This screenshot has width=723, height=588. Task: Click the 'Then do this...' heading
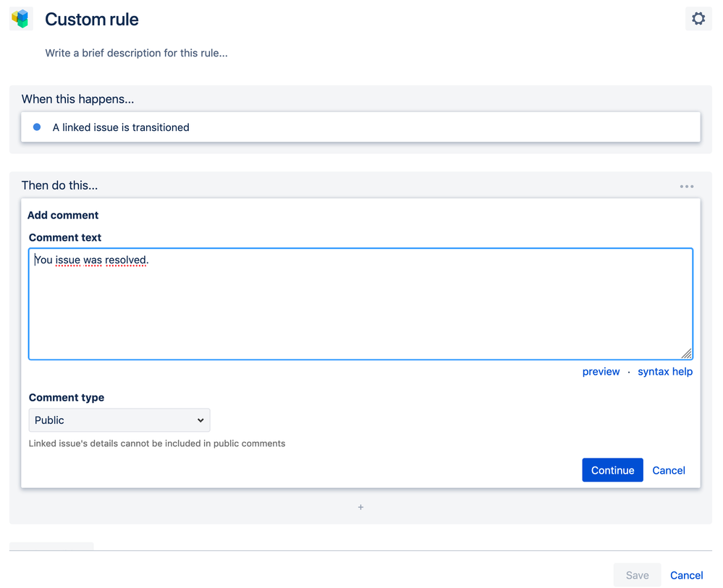(60, 185)
